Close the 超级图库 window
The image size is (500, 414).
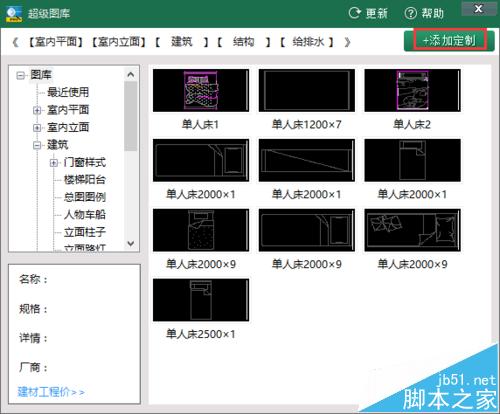479,9
